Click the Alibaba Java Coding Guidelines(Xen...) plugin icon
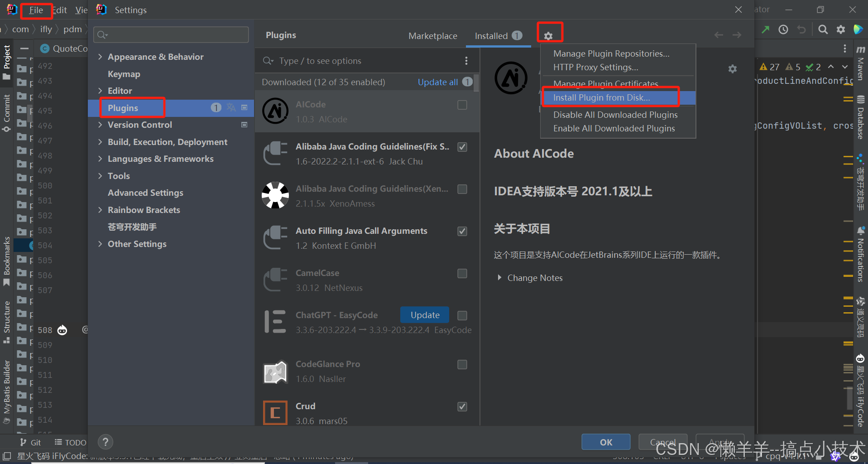Screen dimensions: 868x464 [x=275, y=195]
